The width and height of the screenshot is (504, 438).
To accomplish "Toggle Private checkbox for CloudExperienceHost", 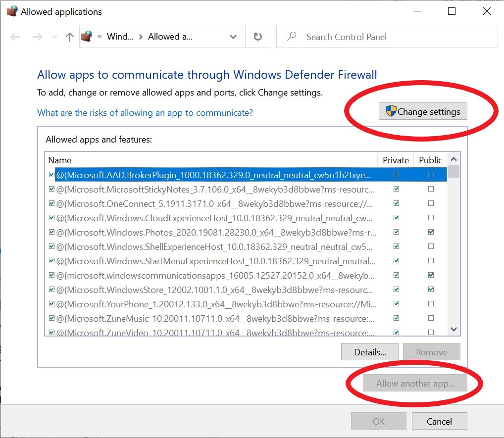I will click(x=397, y=218).
